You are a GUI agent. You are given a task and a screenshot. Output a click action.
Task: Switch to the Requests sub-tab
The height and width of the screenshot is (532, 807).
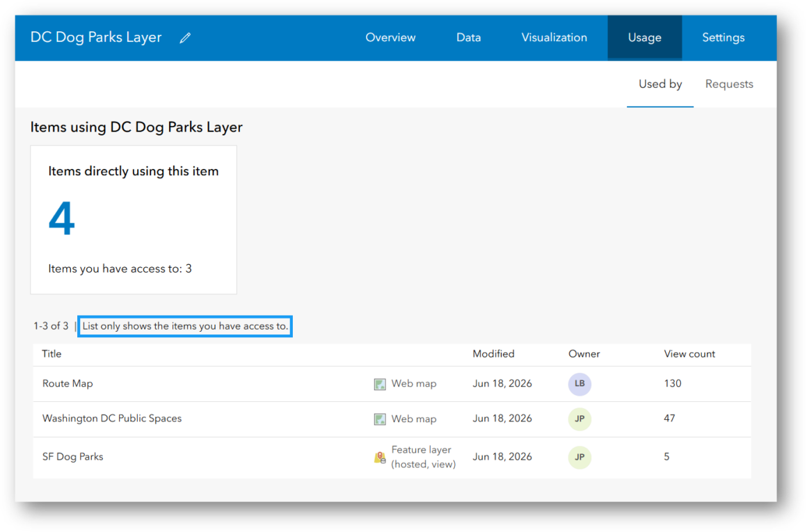729,84
